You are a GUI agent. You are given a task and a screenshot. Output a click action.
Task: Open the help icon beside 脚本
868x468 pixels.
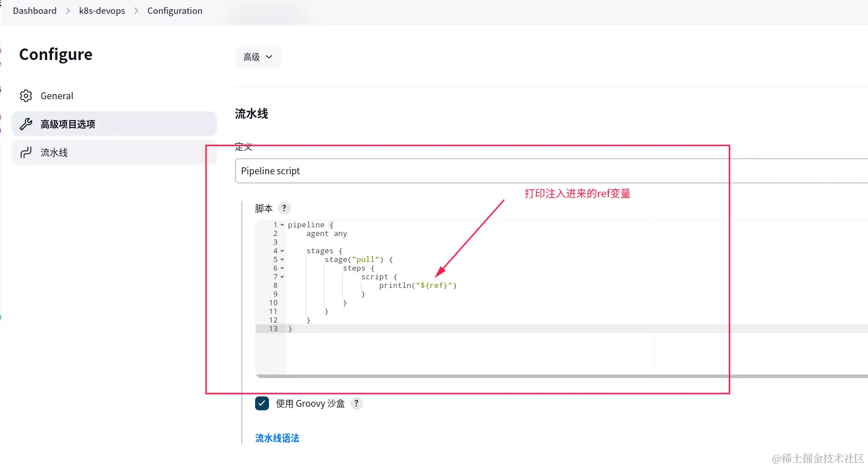[283, 208]
